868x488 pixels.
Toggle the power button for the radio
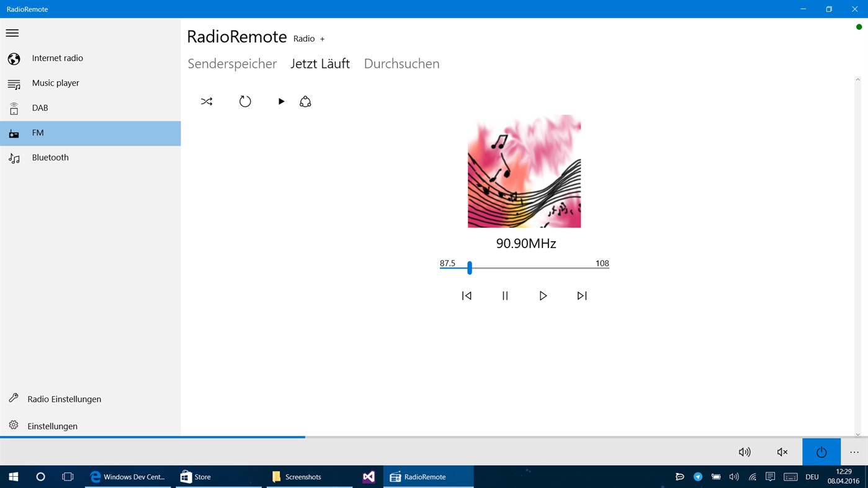click(821, 451)
